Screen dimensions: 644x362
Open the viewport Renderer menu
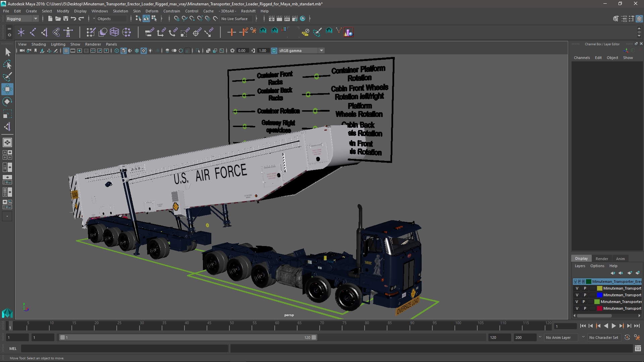[93, 44]
